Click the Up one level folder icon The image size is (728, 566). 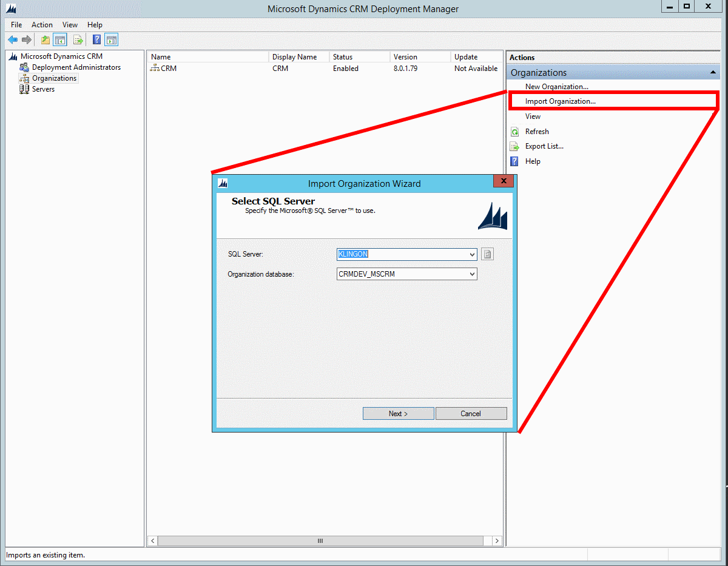(x=45, y=40)
